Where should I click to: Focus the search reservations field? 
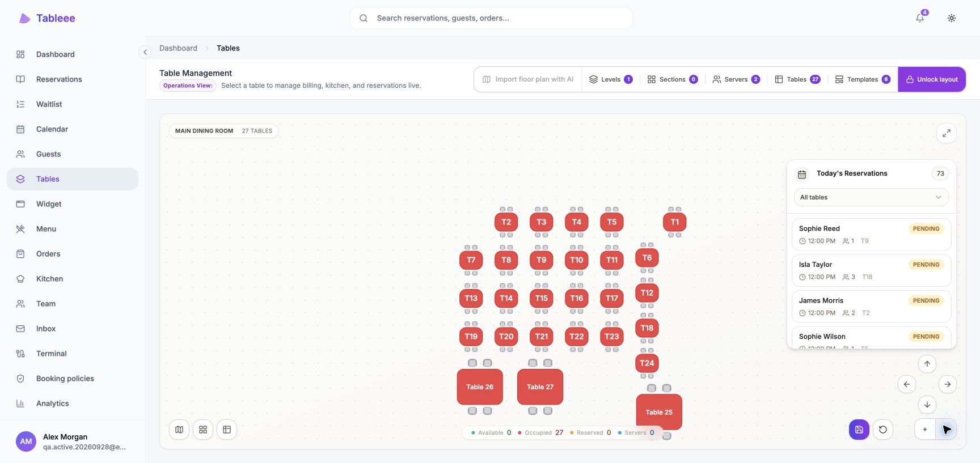491,18
